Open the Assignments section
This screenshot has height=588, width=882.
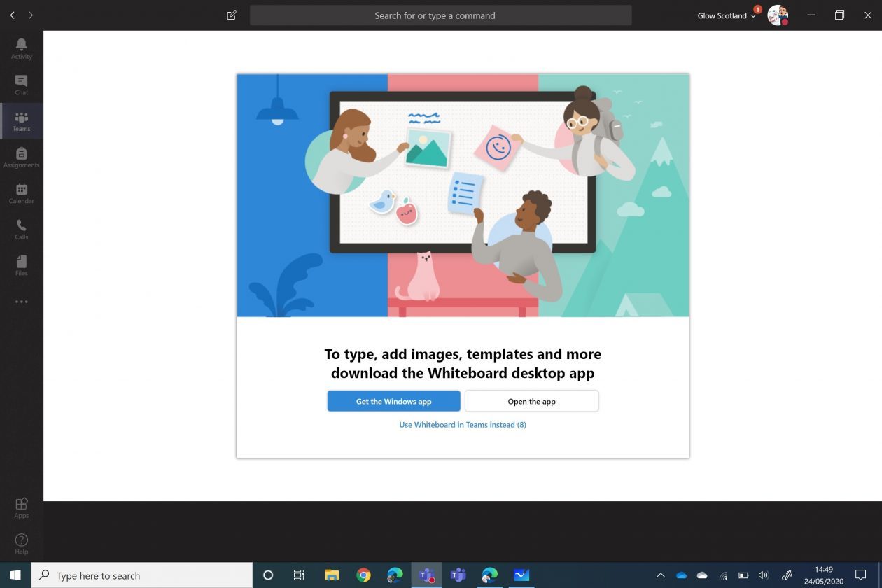[21, 157]
